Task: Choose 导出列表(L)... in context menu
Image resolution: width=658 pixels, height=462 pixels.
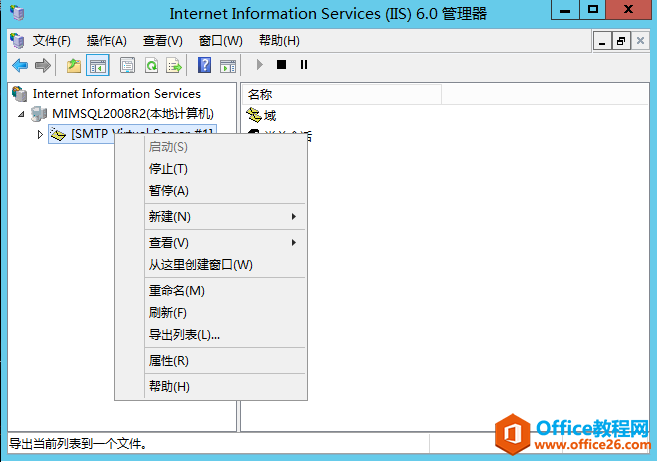Action: click(225, 335)
